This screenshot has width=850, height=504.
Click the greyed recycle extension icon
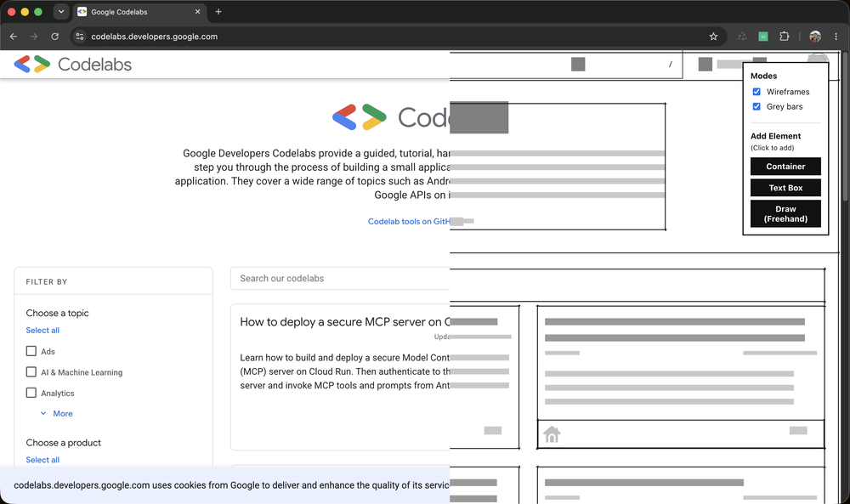tap(742, 37)
